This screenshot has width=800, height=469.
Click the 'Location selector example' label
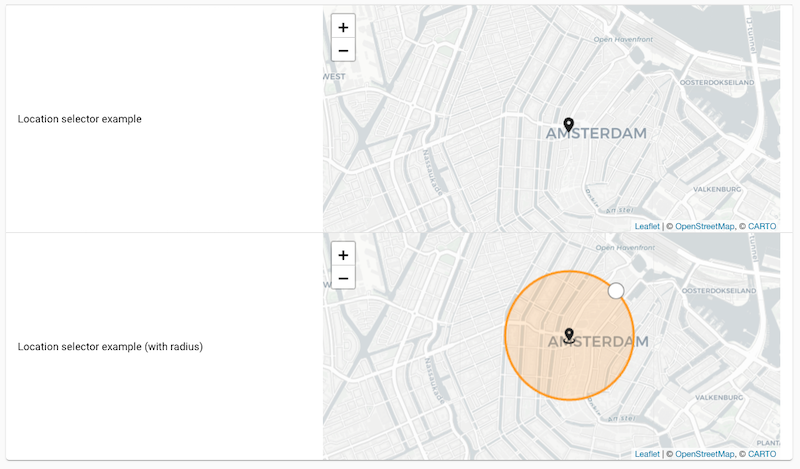pos(80,119)
